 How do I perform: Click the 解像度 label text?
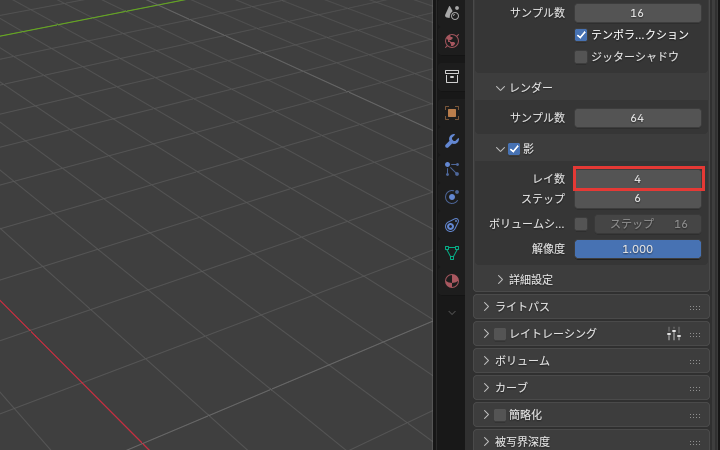548,249
